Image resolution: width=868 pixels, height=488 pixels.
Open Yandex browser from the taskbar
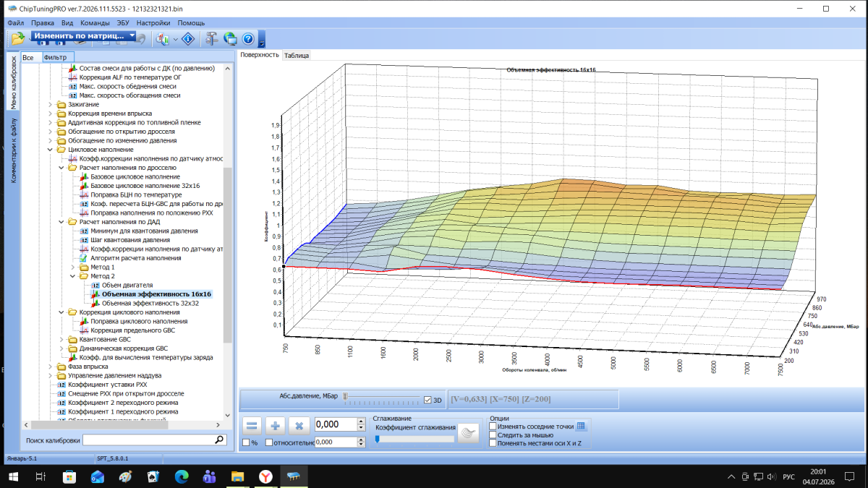(x=265, y=476)
